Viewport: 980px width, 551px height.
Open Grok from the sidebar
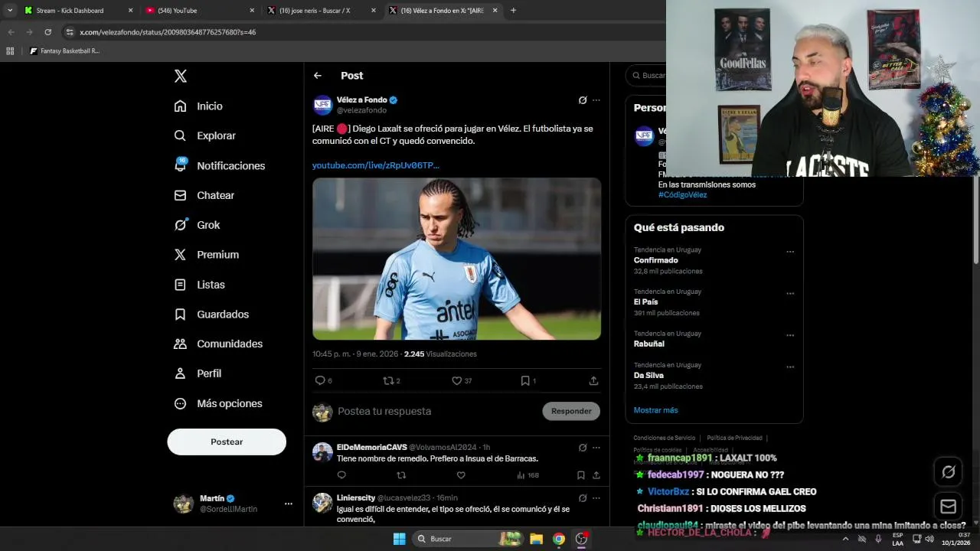coord(197,225)
